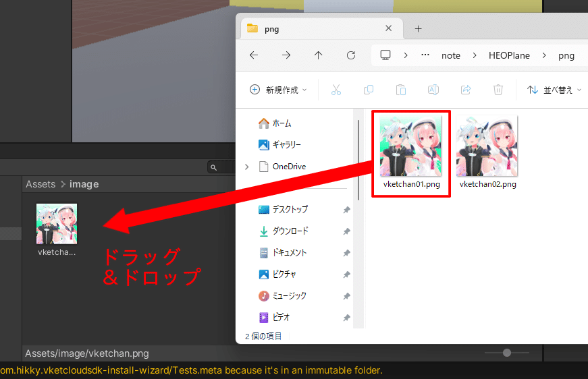Open ダウンロード quick access folder
This screenshot has height=379, width=588.
tap(284, 231)
